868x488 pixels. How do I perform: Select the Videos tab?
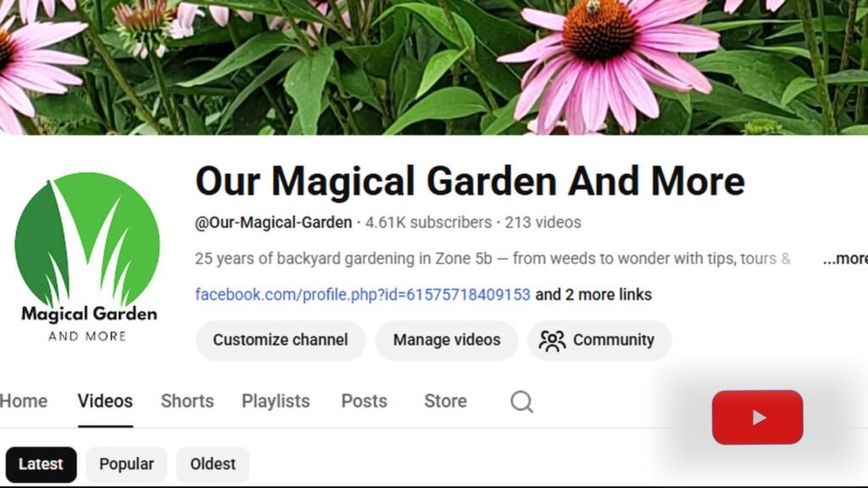tap(105, 402)
